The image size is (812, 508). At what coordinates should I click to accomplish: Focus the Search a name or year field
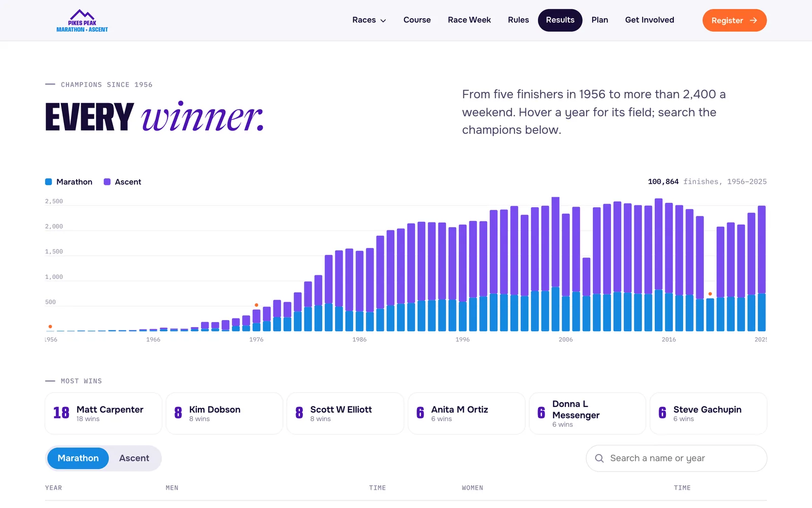pos(676,458)
